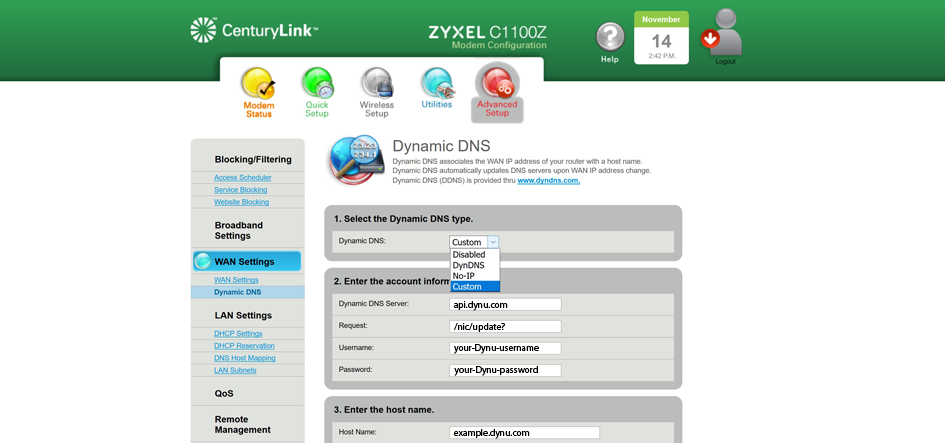Open the WAN Settings sub-link
945x443 pixels.
(236, 280)
